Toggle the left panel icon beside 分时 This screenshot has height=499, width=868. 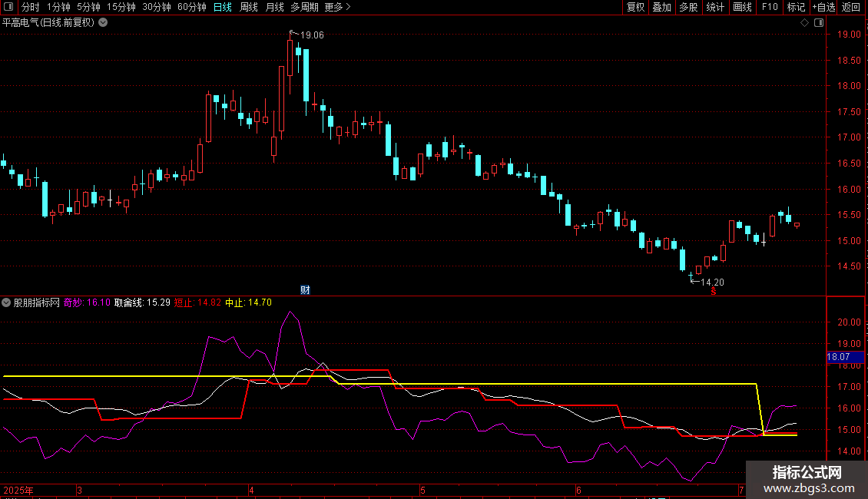(8, 7)
